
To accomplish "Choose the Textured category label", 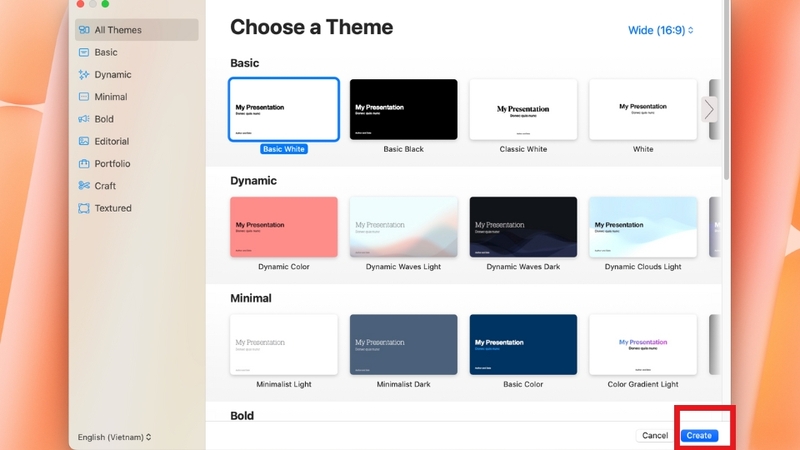I will [113, 208].
